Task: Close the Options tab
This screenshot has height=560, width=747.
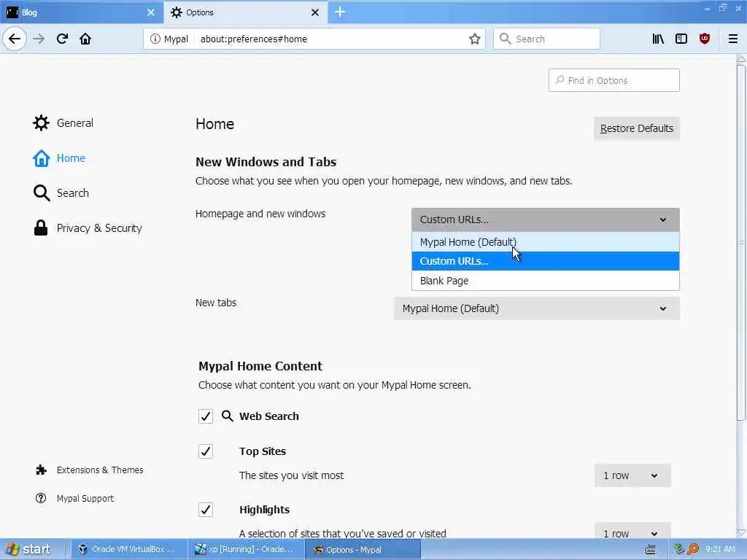Action: coord(315,12)
